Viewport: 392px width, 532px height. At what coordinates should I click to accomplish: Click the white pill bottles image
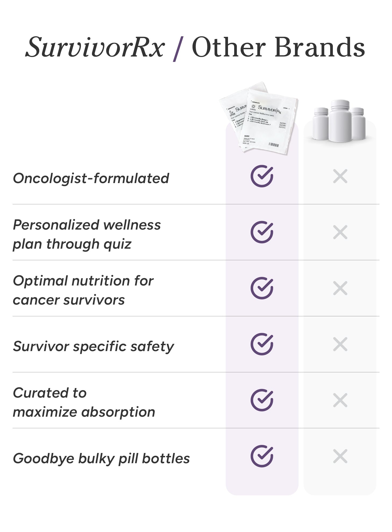[x=339, y=121]
